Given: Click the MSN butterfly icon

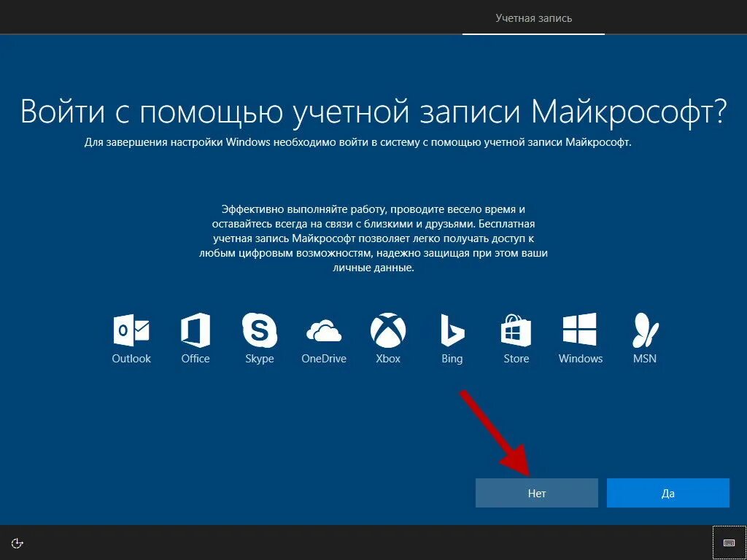Looking at the screenshot, I should point(645,330).
